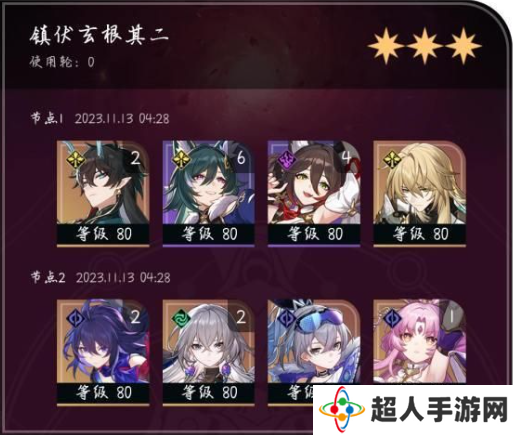Select the brown-haired smiling character portrait

[314, 194]
